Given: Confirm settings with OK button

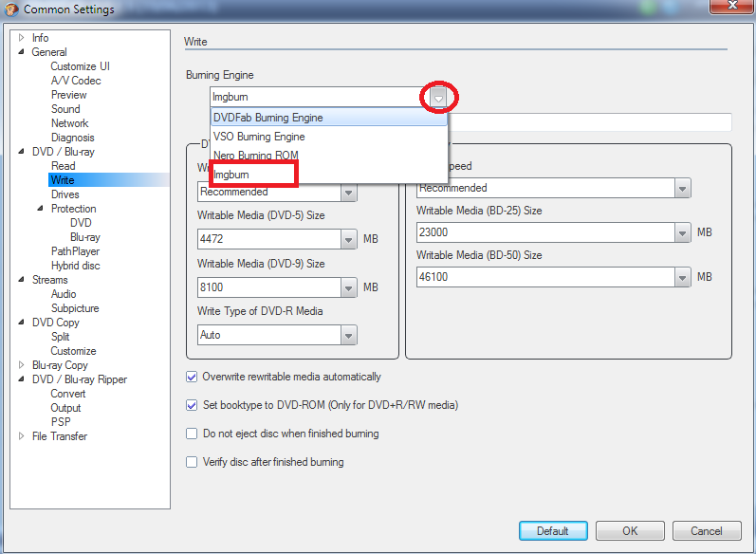Looking at the screenshot, I should pyautogui.click(x=630, y=531).
